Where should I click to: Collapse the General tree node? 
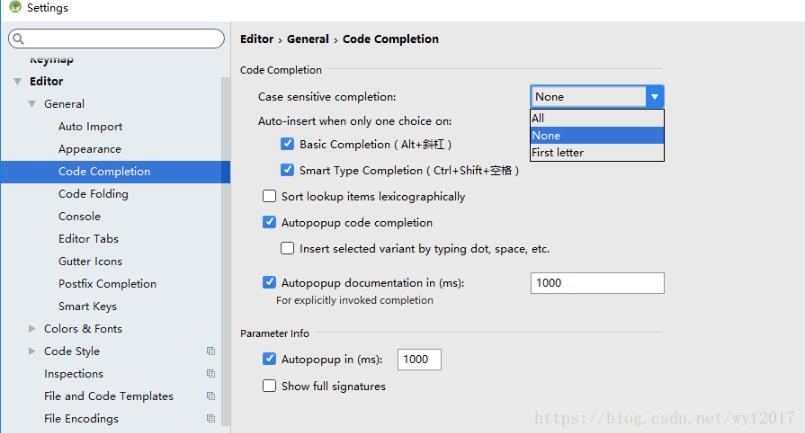[x=33, y=104]
